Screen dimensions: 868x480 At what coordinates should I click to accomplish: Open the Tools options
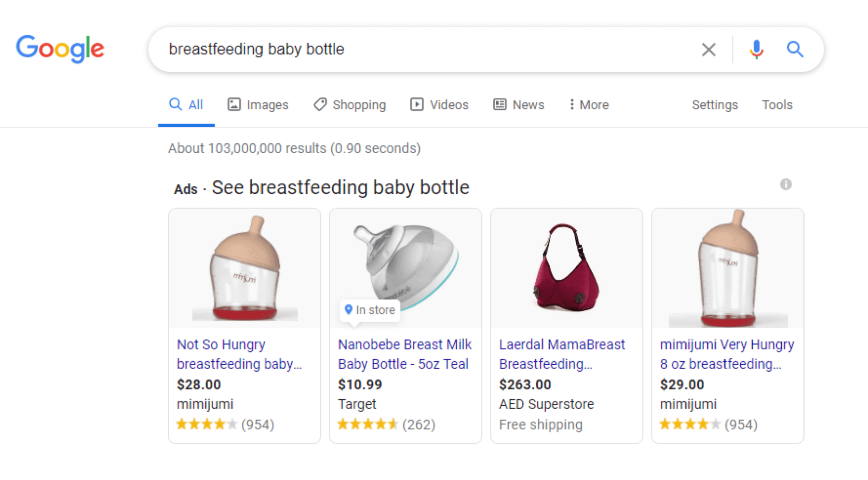tap(777, 105)
